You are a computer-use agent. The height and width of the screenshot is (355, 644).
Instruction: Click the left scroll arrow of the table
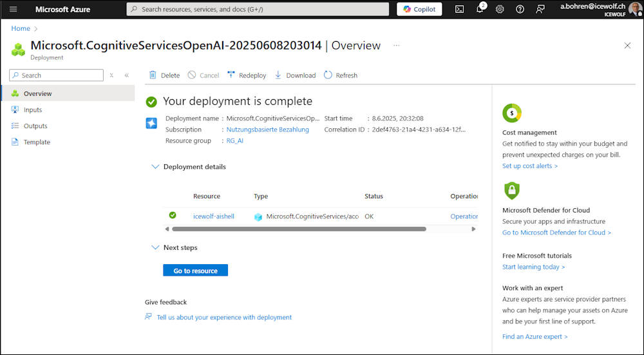[x=167, y=229]
